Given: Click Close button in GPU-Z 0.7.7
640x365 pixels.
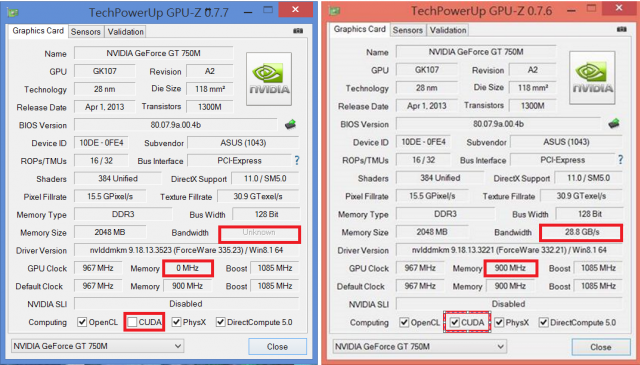Looking at the screenshot, I should pos(278,347).
